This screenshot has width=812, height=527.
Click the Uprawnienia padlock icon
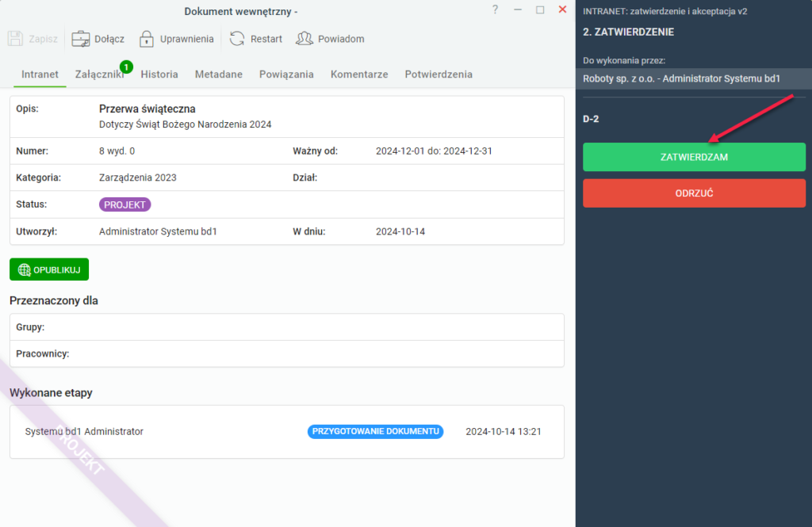pyautogui.click(x=147, y=39)
